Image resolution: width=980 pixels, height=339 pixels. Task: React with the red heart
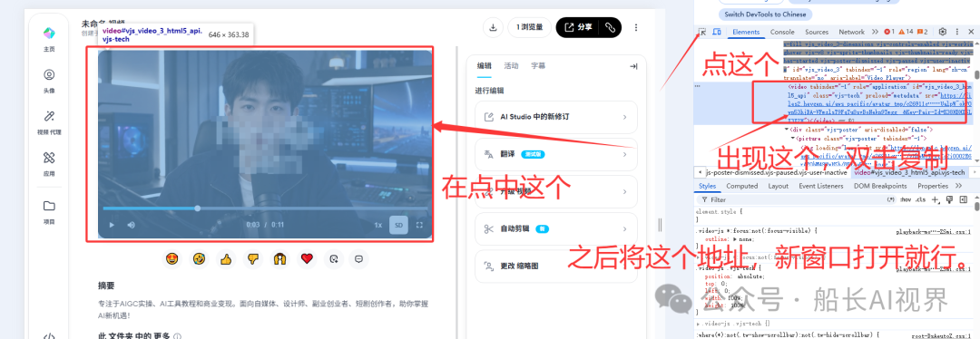307,258
